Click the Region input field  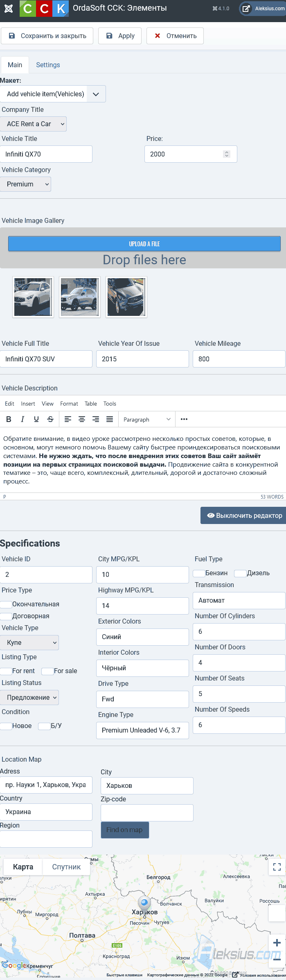tap(46, 839)
